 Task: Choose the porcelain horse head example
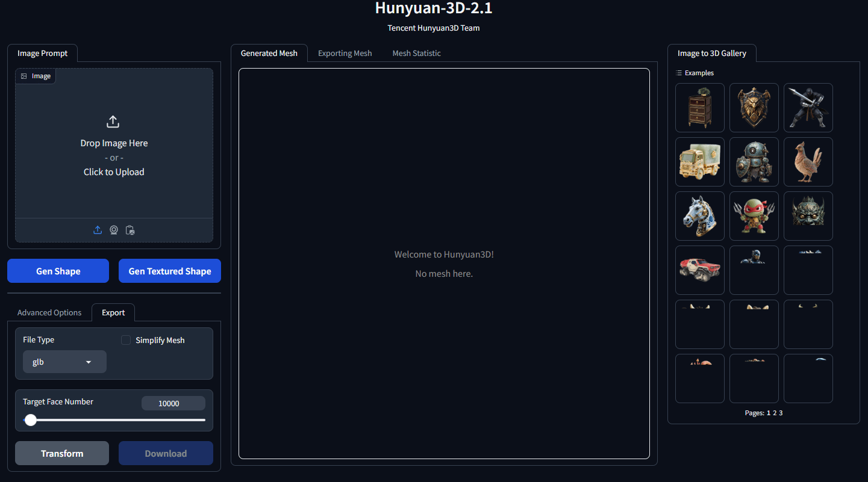pos(700,216)
